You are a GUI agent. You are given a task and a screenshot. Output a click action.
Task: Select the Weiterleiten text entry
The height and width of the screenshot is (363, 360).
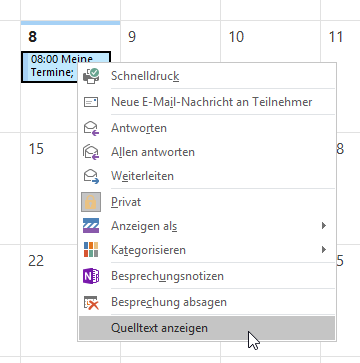point(142,176)
